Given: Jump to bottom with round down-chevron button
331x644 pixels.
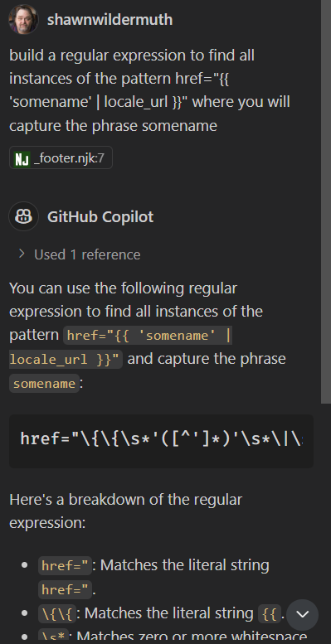Looking at the screenshot, I should pos(302,615).
